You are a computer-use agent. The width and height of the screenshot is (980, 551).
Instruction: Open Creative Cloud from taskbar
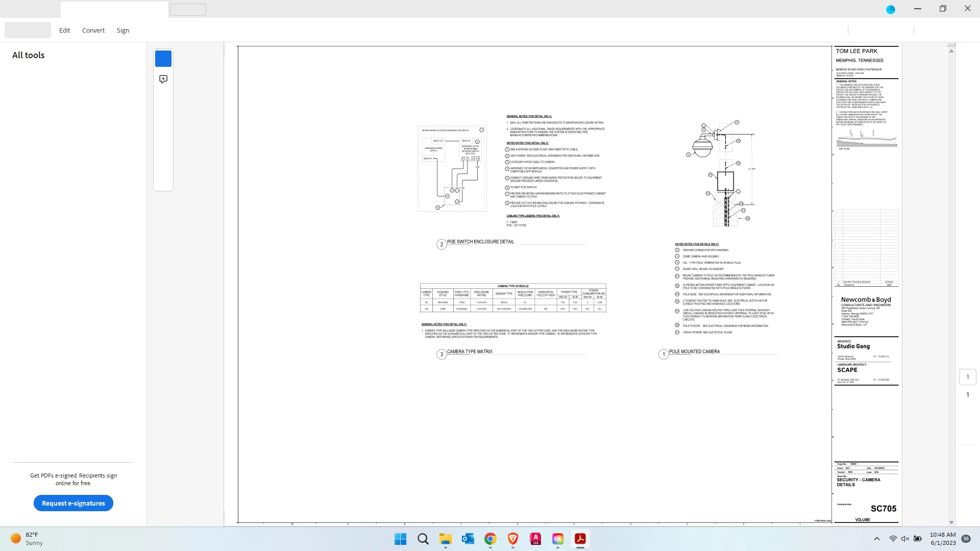pos(558,539)
